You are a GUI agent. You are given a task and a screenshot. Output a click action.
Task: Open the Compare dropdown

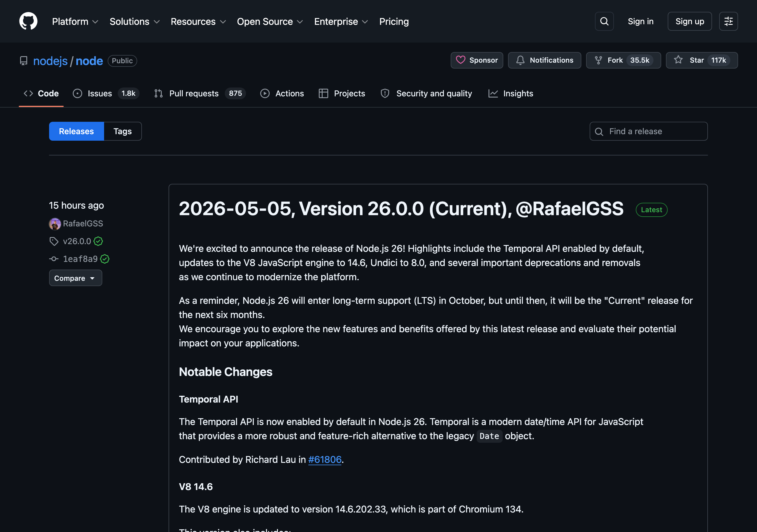[75, 278]
